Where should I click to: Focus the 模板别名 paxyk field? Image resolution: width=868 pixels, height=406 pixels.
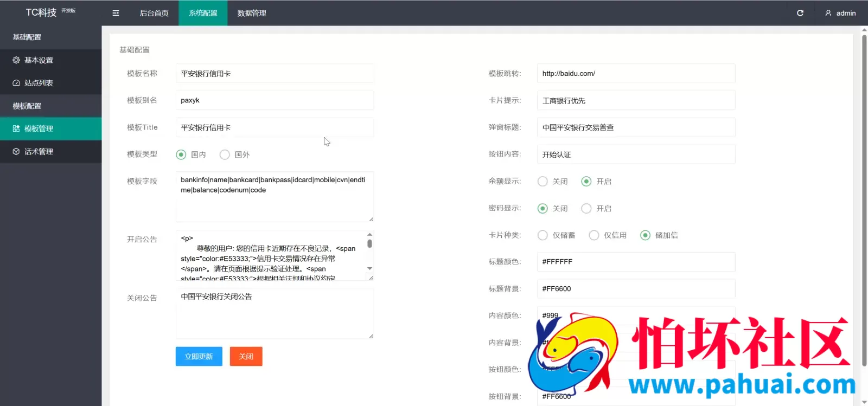(x=275, y=100)
